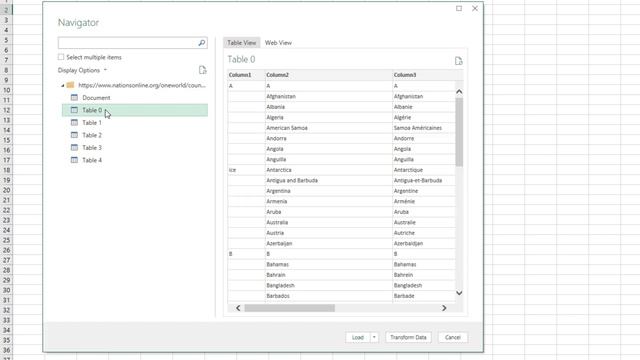Click the vertical scrollbar thumb in preview

[x=459, y=132]
